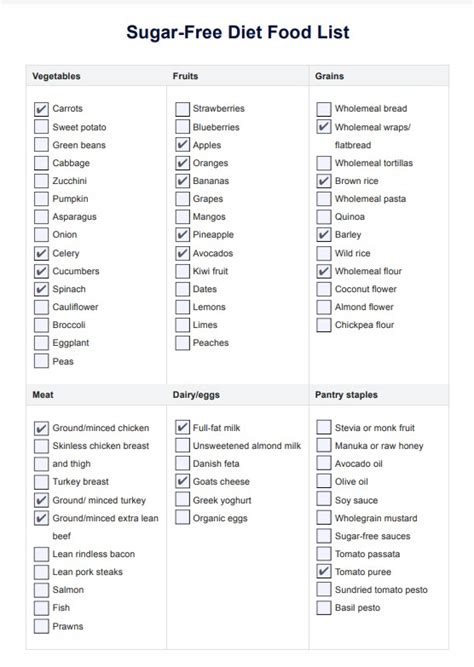
Task: Uncheck the Tomato puree checkbox
Action: (x=324, y=571)
